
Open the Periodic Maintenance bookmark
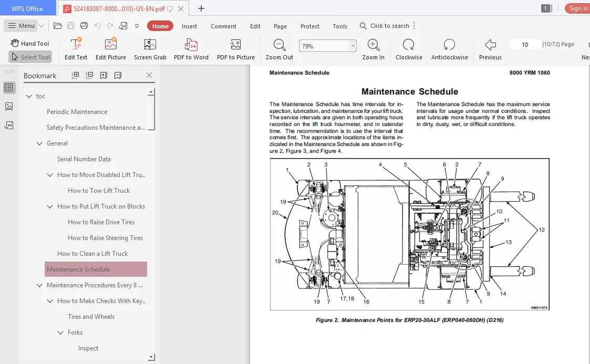[77, 112]
